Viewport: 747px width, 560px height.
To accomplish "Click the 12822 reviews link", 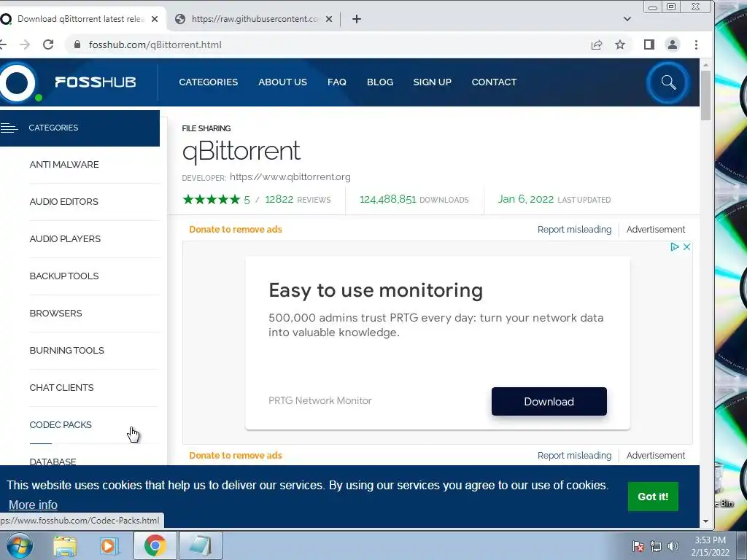I will [x=298, y=200].
